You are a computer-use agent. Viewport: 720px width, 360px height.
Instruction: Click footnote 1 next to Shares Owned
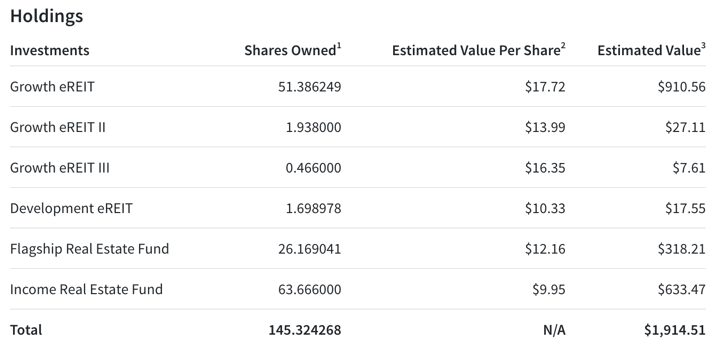339,46
